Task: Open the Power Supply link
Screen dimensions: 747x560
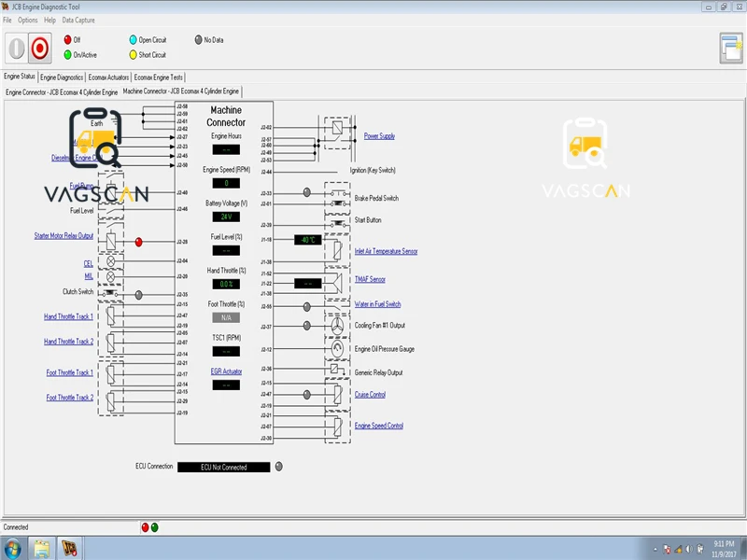Action: coord(379,136)
